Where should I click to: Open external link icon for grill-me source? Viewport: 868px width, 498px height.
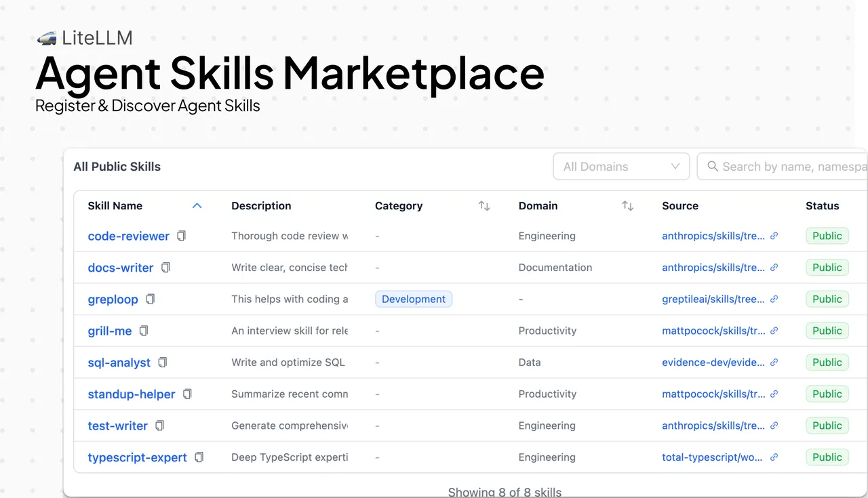click(774, 331)
